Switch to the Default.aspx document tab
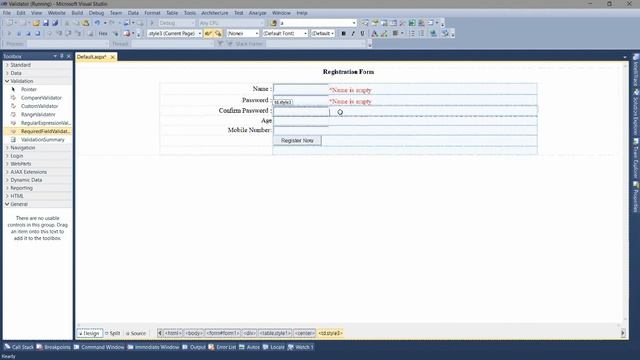Viewport: 640px width, 360px height. pos(91,57)
